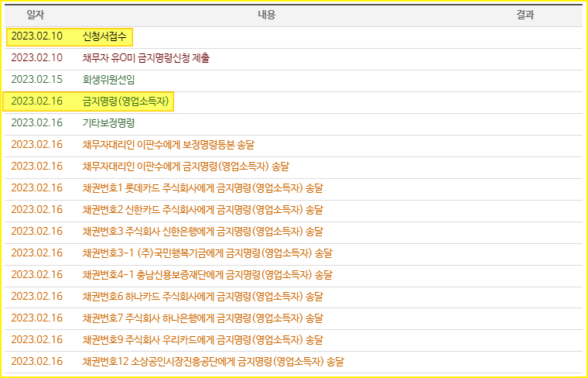Open the green 금지명령(영업소득자) decision entry
Image resolution: width=588 pixels, height=378 pixels.
pos(125,101)
